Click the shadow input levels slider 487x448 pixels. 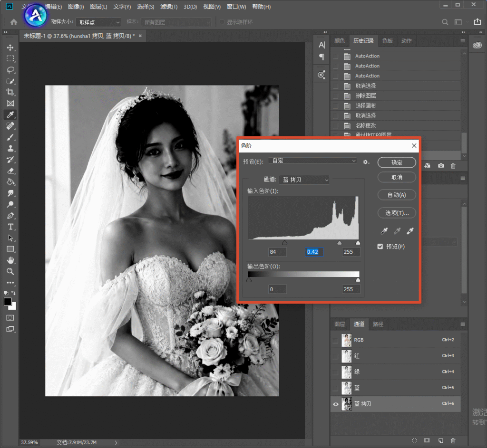point(284,243)
